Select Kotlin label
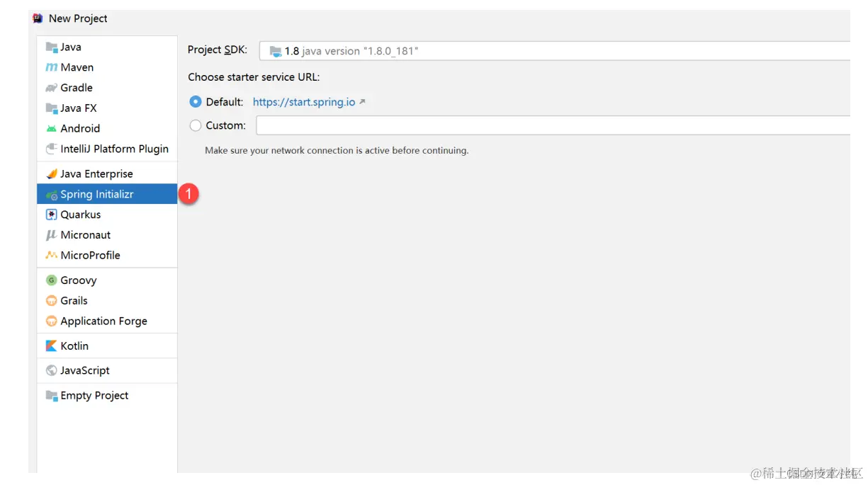Viewport: 868px width, 485px height. [74, 346]
